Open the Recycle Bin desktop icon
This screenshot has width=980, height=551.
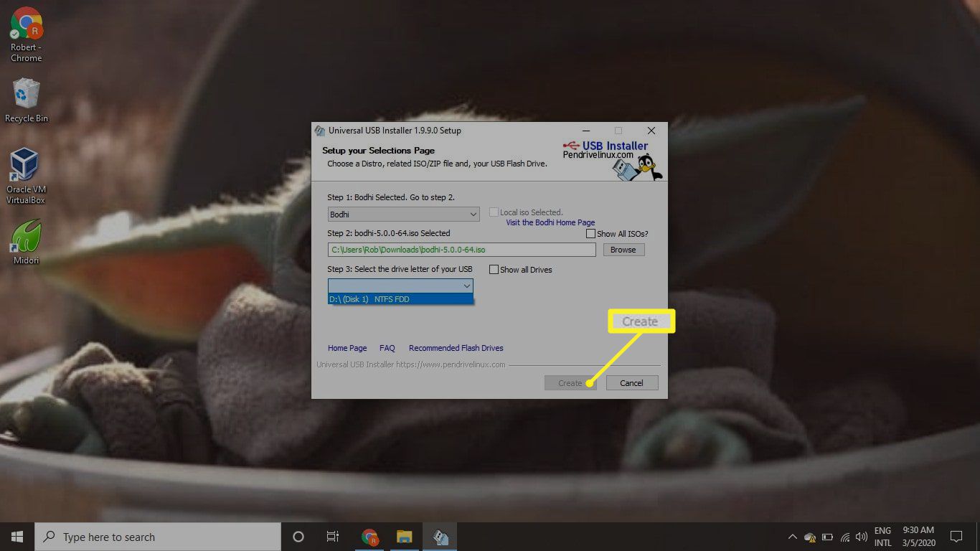26,100
